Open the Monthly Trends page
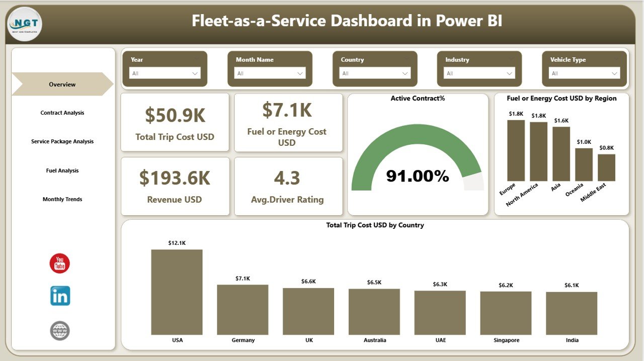The height and width of the screenshot is (361, 644). 62,199
